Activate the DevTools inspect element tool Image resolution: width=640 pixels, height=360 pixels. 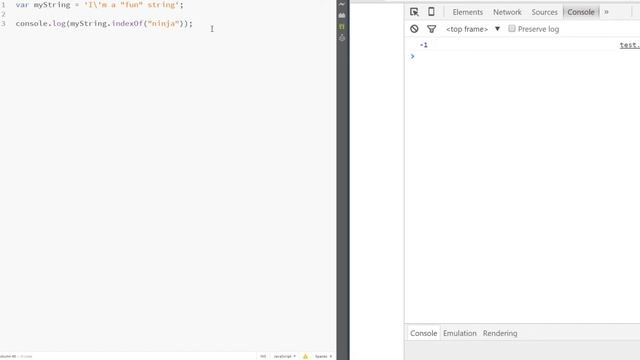[x=414, y=12]
